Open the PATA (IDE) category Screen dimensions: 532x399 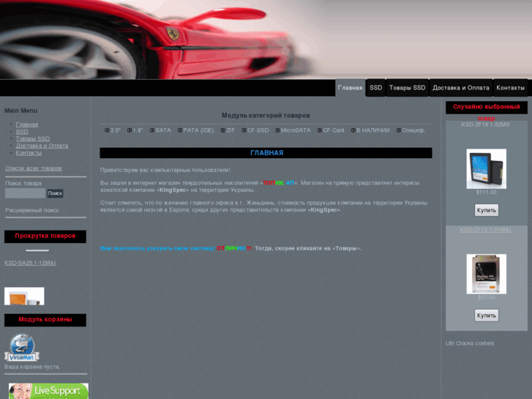[198, 130]
